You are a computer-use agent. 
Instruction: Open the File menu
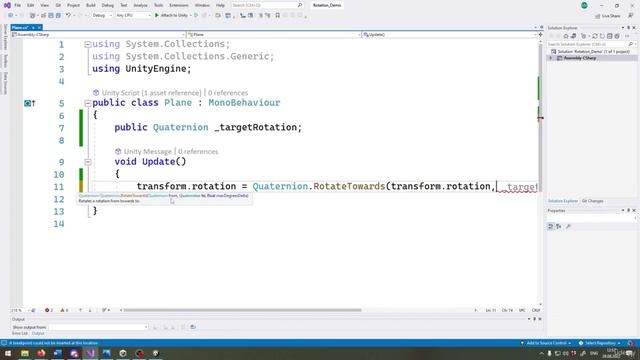18,5
